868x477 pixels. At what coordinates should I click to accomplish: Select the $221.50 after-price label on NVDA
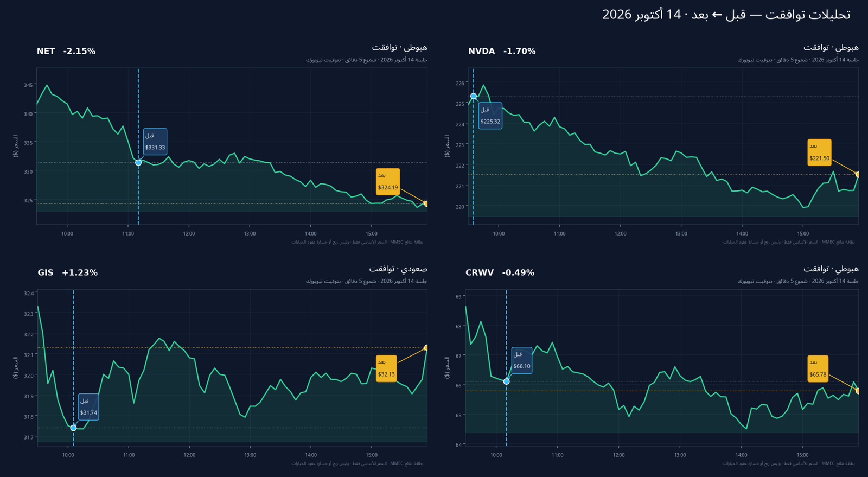(819, 152)
